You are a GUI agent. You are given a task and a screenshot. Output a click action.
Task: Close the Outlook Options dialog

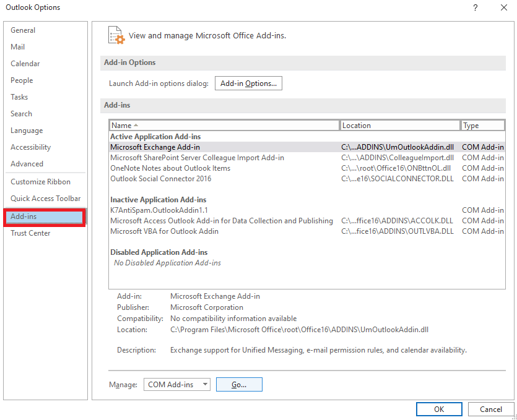coord(504,7)
